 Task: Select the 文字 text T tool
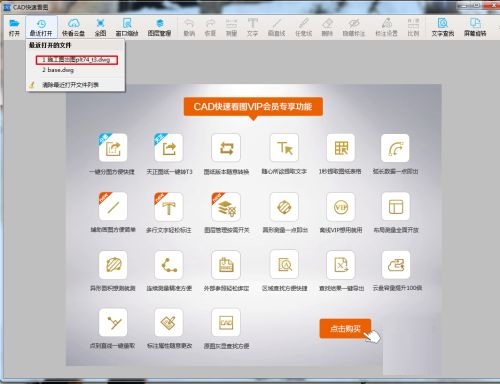tap(252, 23)
